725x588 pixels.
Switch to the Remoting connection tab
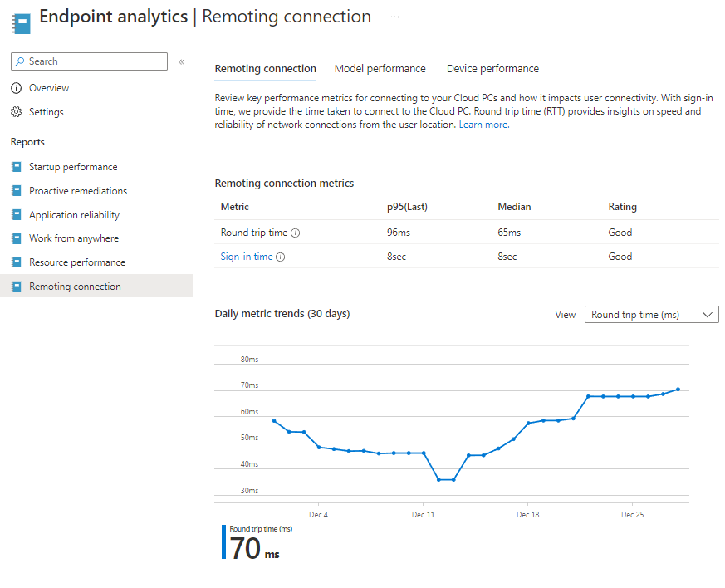pos(266,69)
